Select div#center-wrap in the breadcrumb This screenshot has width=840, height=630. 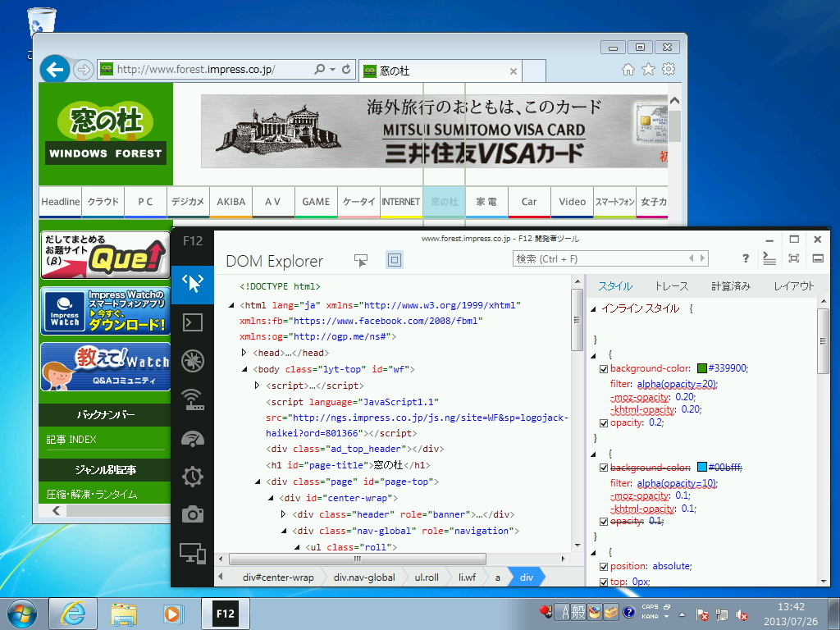click(277, 577)
